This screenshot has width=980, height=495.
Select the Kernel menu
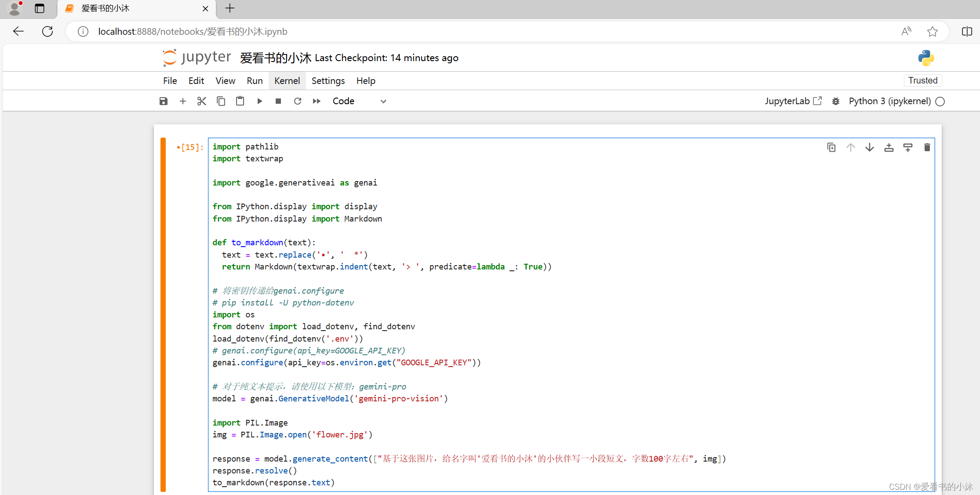point(287,81)
